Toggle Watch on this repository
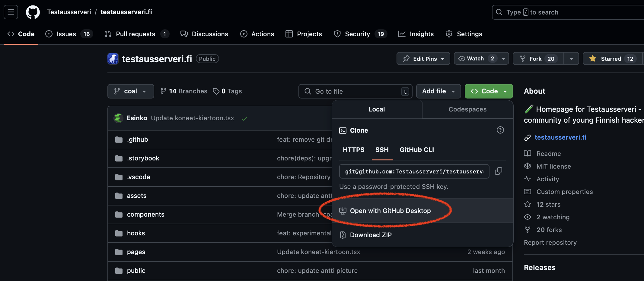The height and width of the screenshot is (281, 644). [x=475, y=59]
